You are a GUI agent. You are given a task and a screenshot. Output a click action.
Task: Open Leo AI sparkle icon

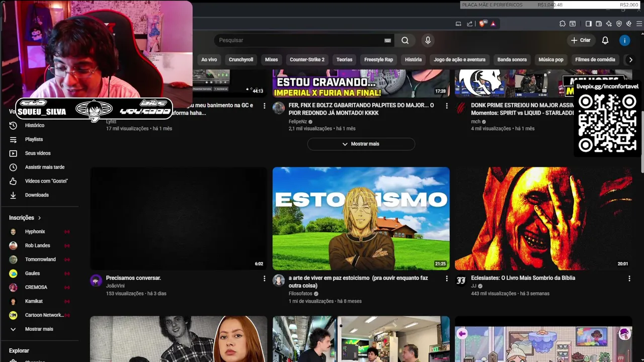tap(609, 24)
